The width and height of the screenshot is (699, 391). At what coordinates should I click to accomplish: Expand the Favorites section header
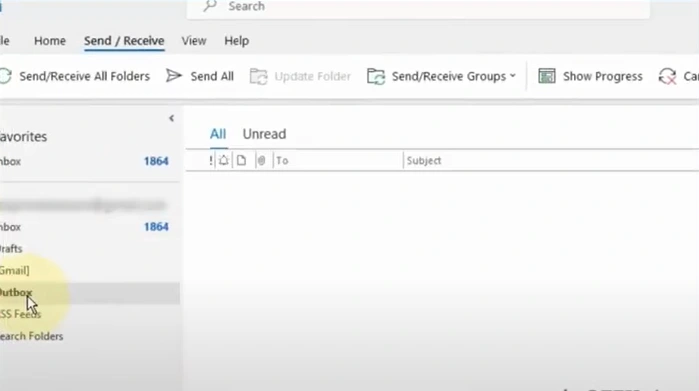(24, 136)
